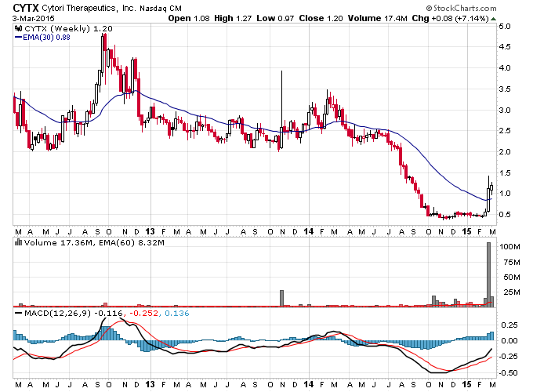Click the green up-arrow after the change percentage

(493, 19)
